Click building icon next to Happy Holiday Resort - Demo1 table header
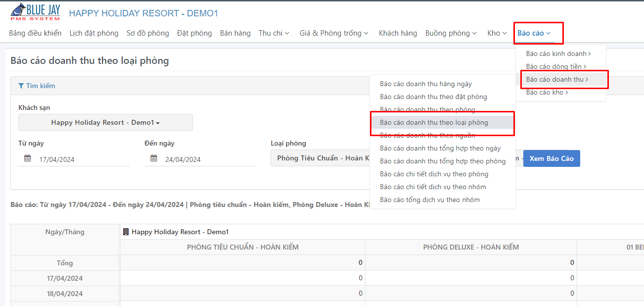The height and width of the screenshot is (306, 644). 126,232
